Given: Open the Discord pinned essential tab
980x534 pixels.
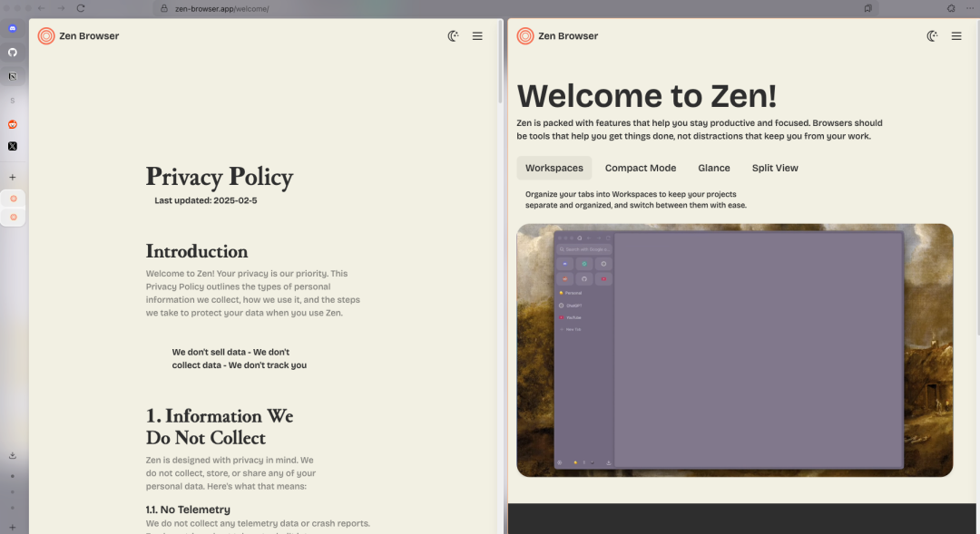Looking at the screenshot, I should point(13,28).
